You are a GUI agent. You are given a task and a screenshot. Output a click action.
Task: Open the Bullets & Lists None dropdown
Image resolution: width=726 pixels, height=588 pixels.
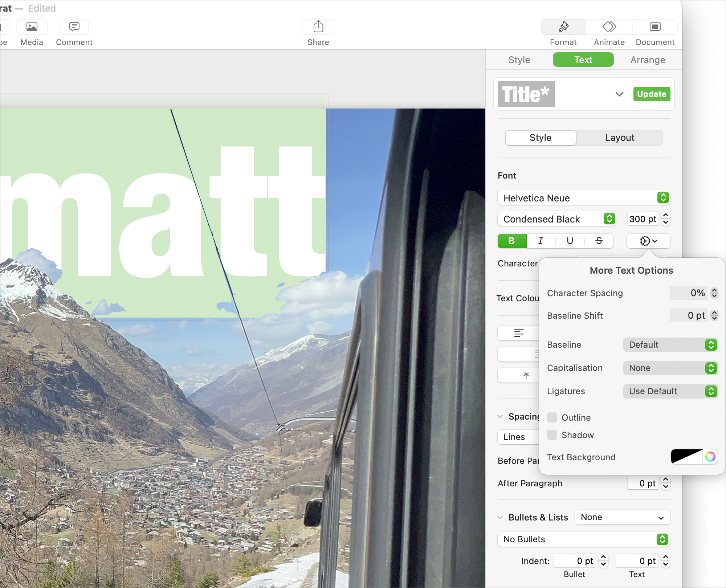[622, 517]
